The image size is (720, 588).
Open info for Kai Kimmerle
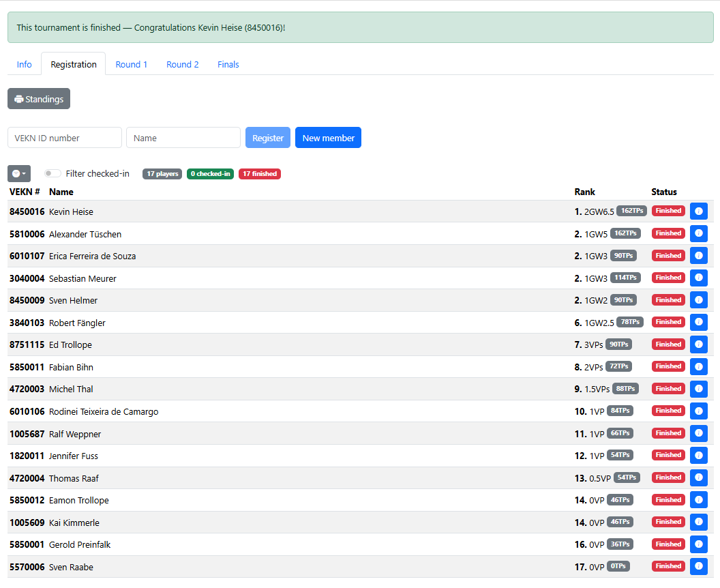(698, 523)
